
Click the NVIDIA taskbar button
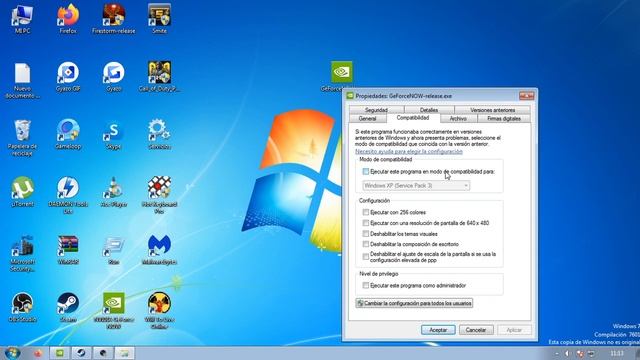(x=60, y=353)
